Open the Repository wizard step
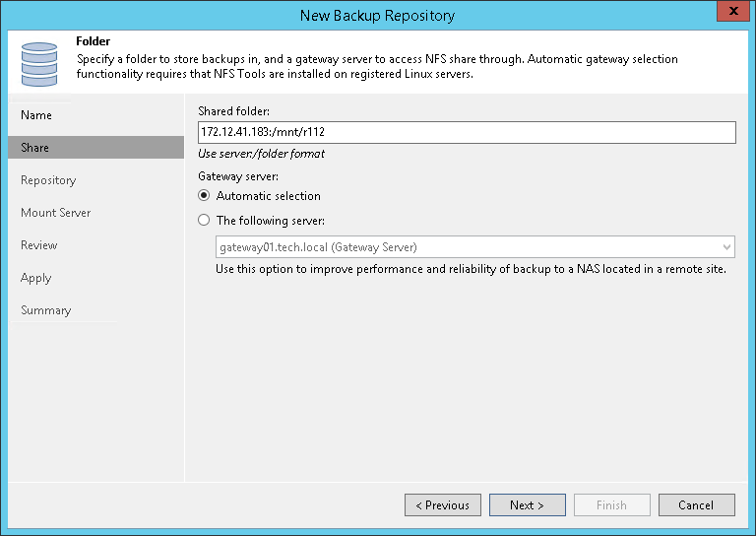The width and height of the screenshot is (756, 536). coord(48,180)
